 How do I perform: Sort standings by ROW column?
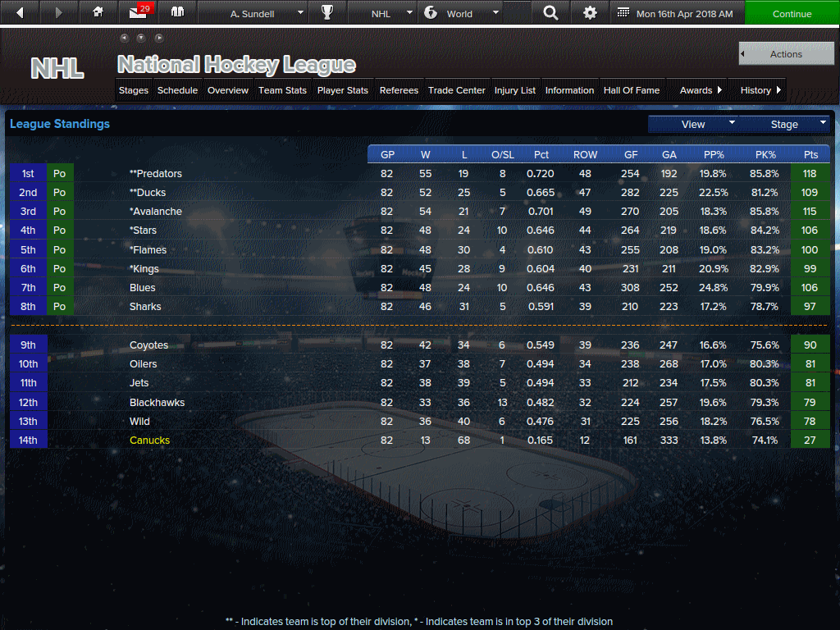point(585,155)
